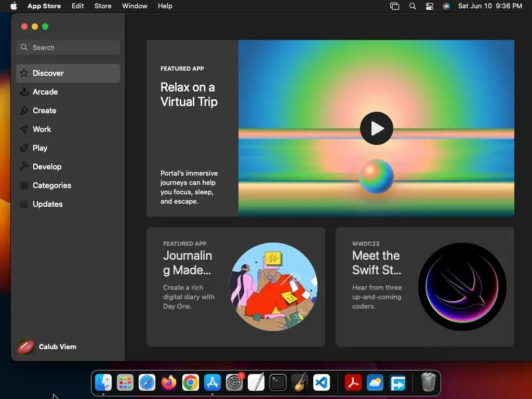The width and height of the screenshot is (532, 399).
Task: Click the search magnifier in sidebar field
Action: coord(24,47)
